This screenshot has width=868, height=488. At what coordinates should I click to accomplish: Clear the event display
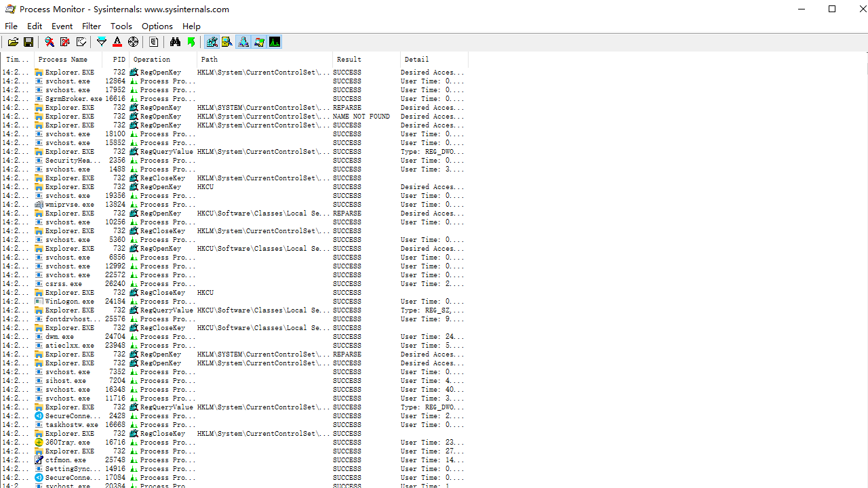81,42
